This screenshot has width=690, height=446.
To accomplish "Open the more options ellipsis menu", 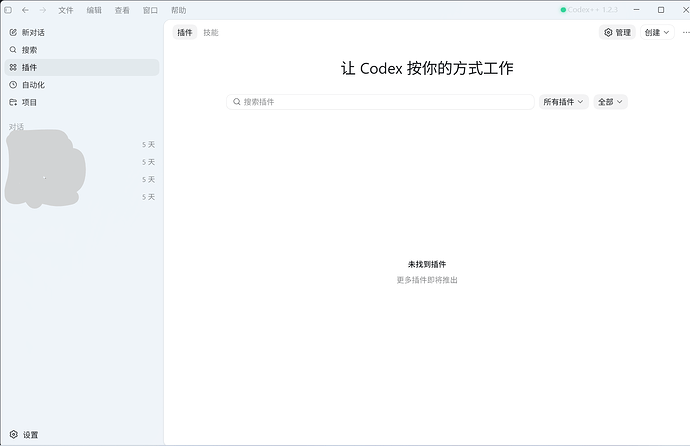I will (x=686, y=33).
